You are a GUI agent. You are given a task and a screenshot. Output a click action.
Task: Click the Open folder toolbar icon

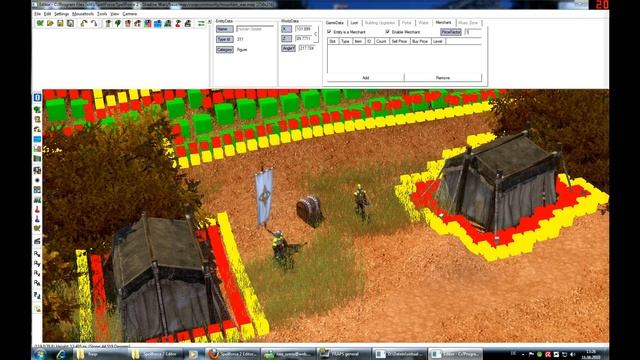[x=50, y=24]
